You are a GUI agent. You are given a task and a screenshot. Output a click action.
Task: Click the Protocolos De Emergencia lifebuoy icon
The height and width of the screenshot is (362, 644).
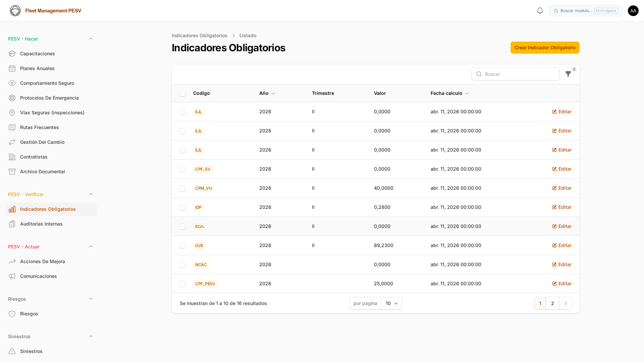(12, 98)
